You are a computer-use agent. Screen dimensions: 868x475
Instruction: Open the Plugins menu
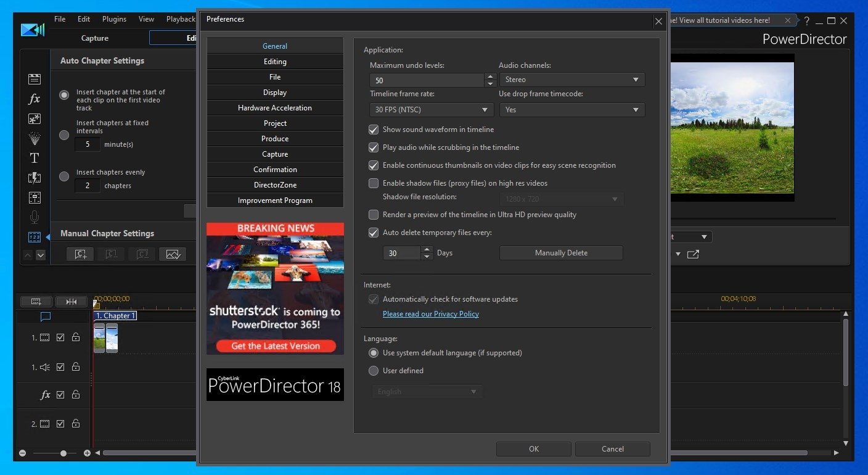point(114,19)
